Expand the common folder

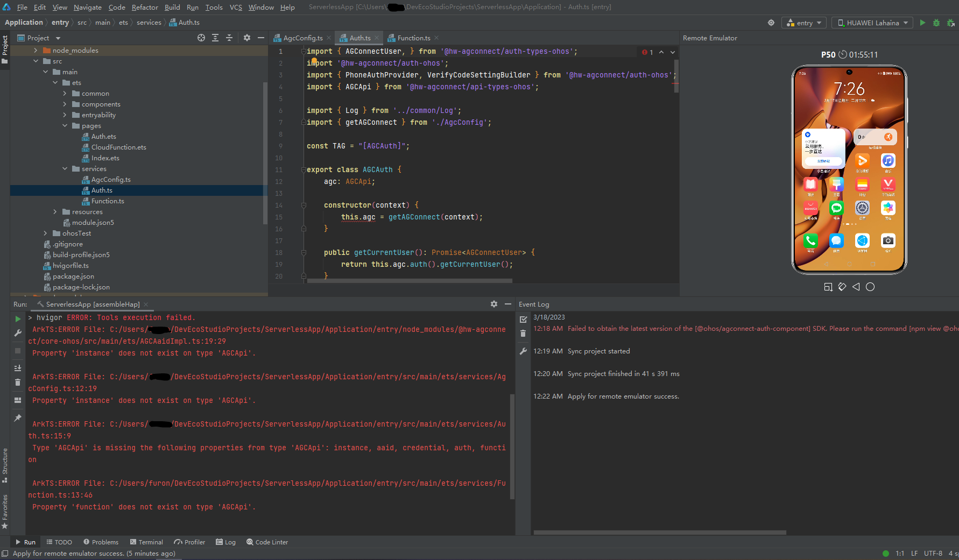65,93
